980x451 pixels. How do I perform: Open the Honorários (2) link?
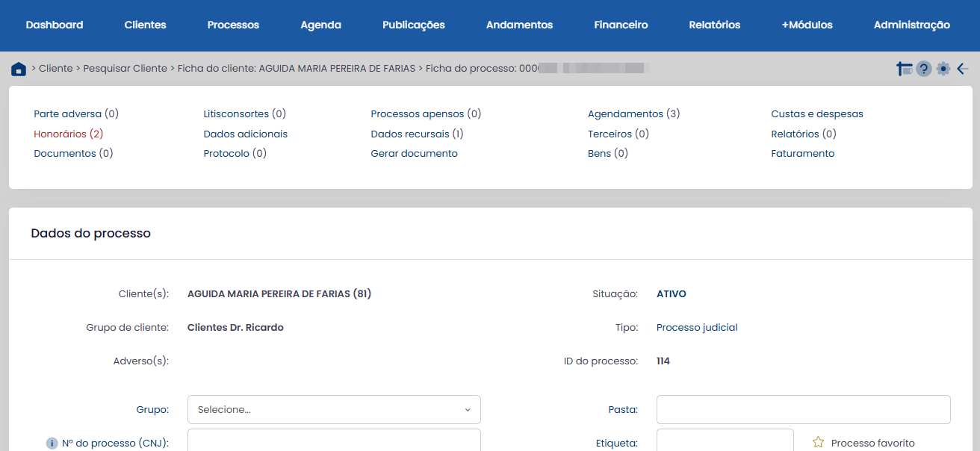point(68,134)
